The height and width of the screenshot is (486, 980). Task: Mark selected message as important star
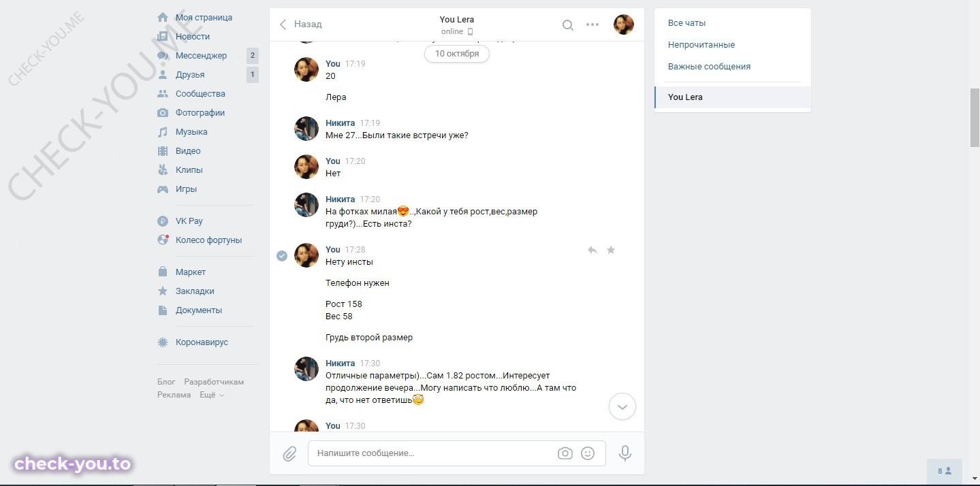tap(611, 250)
